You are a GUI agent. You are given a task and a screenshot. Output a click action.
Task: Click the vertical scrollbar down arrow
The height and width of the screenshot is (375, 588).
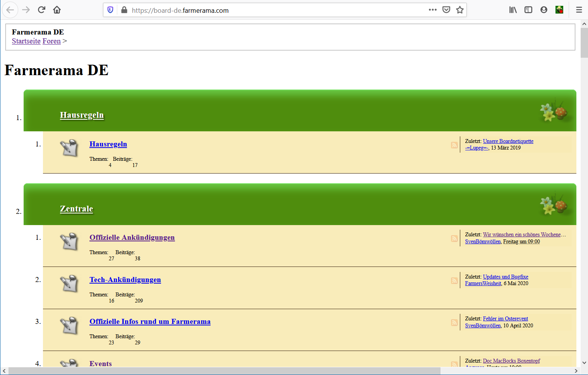pos(584,363)
